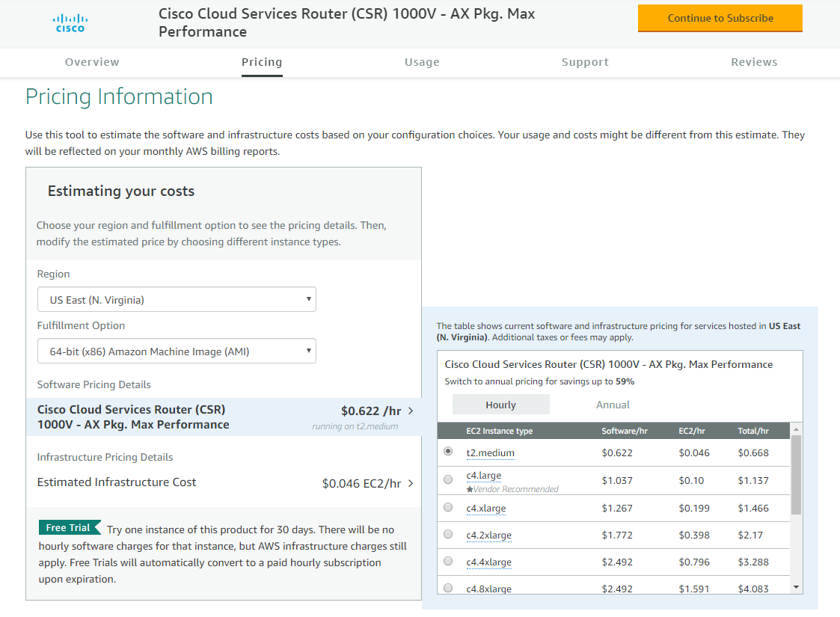Switch pricing table to Annual

613,405
